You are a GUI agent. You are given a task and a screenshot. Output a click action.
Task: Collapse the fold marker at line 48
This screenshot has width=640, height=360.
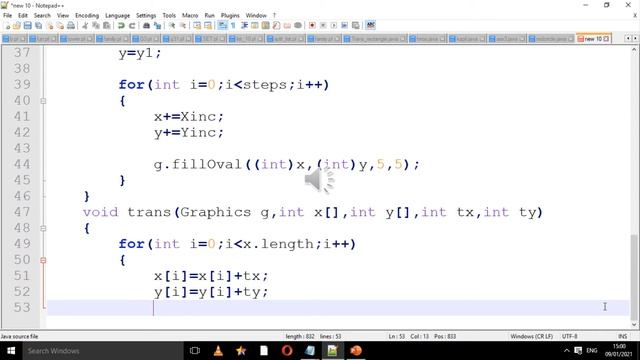43,228
